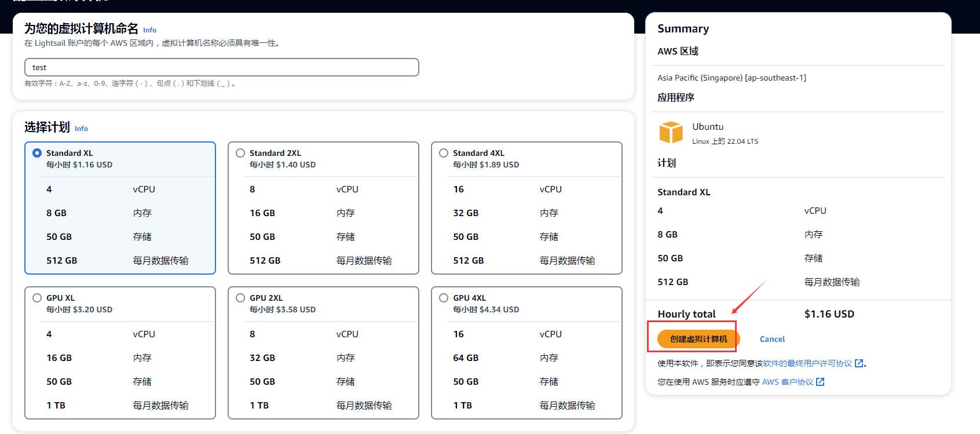Select the Standard XL plan radio button
This screenshot has width=980, height=434.
tap(37, 153)
